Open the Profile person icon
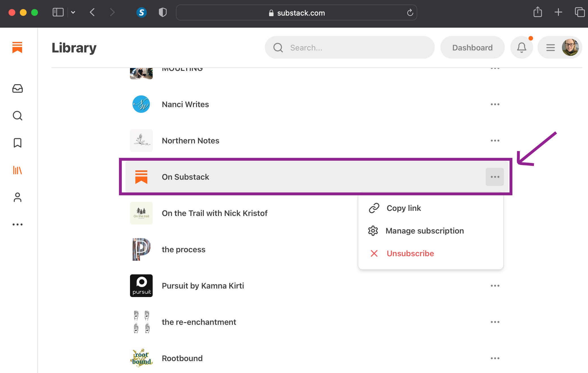The image size is (588, 373). point(18,197)
